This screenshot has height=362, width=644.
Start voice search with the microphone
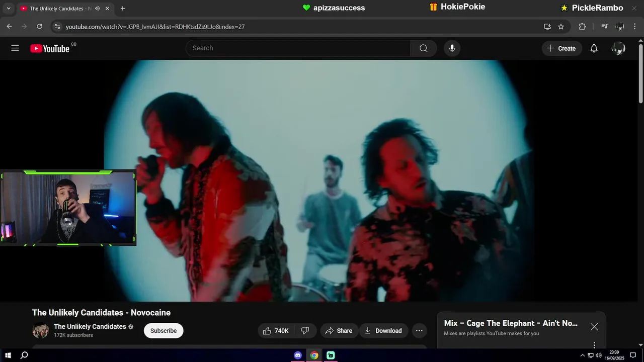pyautogui.click(x=452, y=48)
